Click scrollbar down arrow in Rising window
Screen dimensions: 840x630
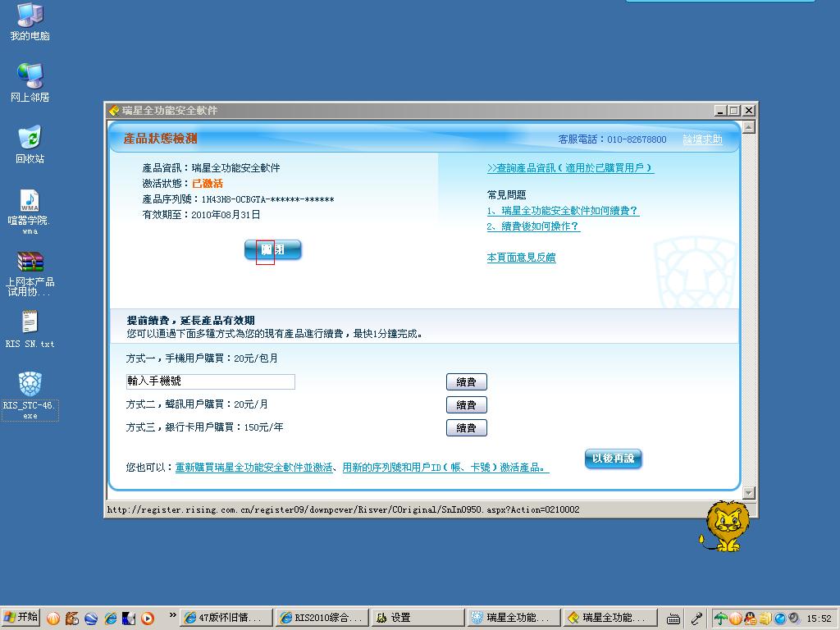tap(749, 493)
